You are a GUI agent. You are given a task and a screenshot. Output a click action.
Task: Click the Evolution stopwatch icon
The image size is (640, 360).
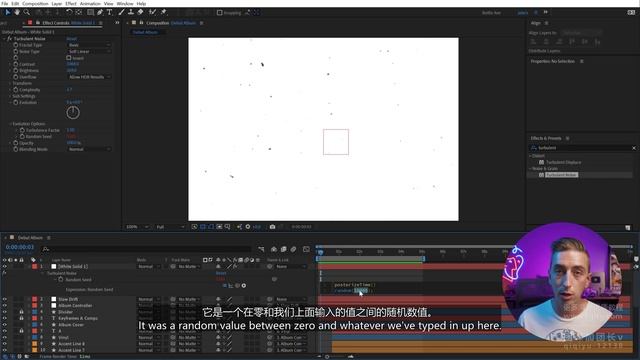pos(16,102)
